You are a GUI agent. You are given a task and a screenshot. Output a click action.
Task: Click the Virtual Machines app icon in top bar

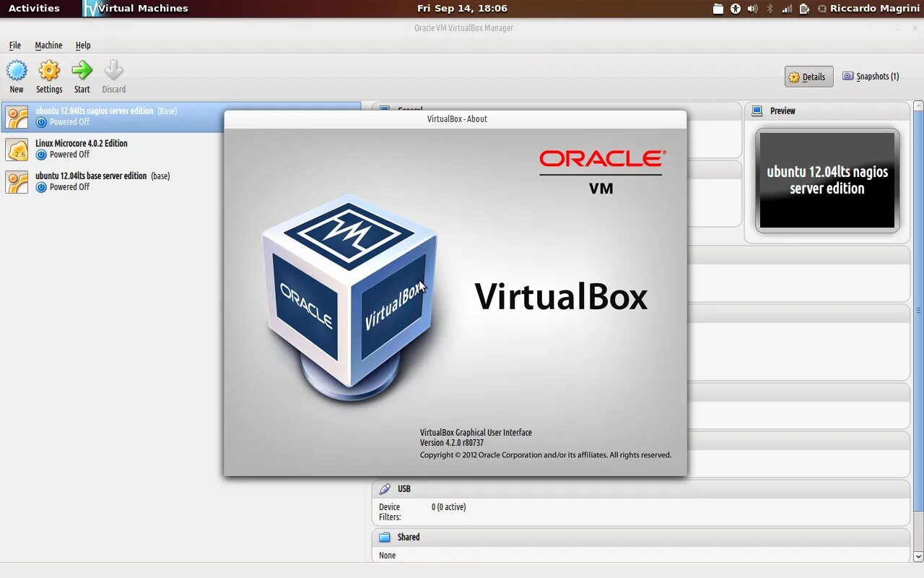[91, 9]
